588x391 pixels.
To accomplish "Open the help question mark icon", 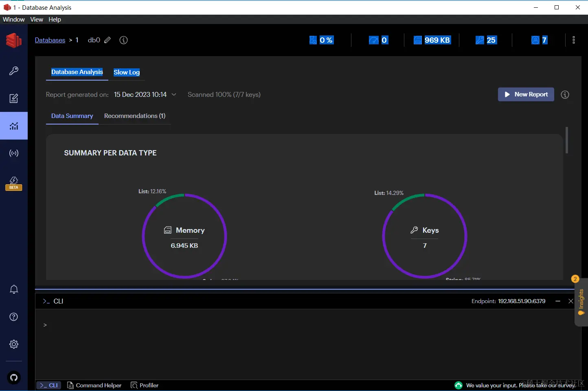I will point(14,317).
